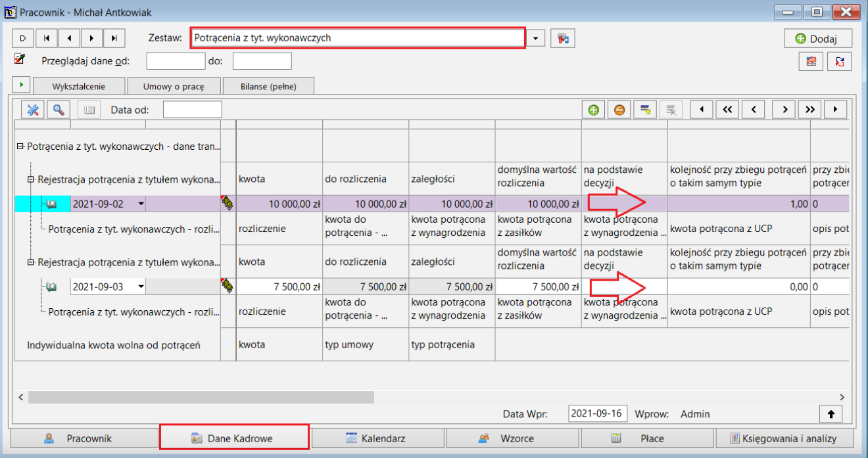Click the Zestaw field with Potrącenia z tyt. wykonawczych
The width and height of the screenshot is (868, 458).
point(358,38)
